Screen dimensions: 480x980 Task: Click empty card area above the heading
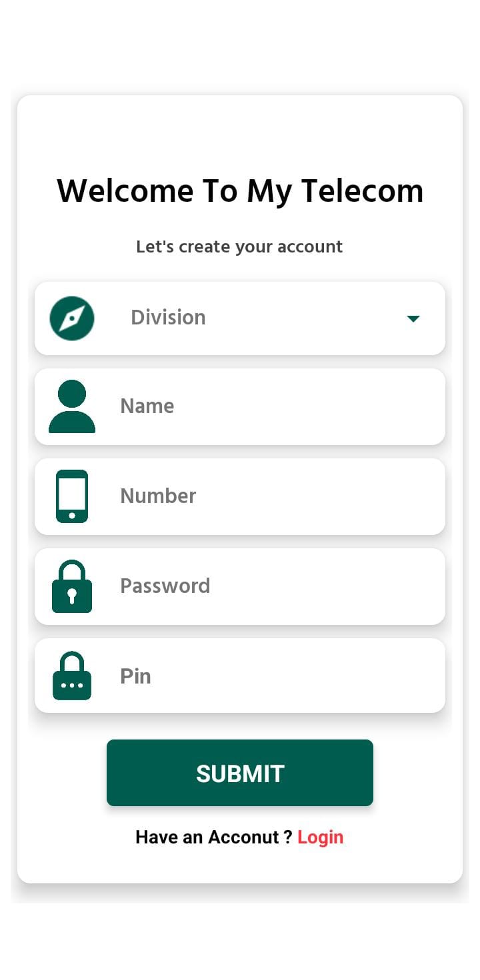coord(240,133)
